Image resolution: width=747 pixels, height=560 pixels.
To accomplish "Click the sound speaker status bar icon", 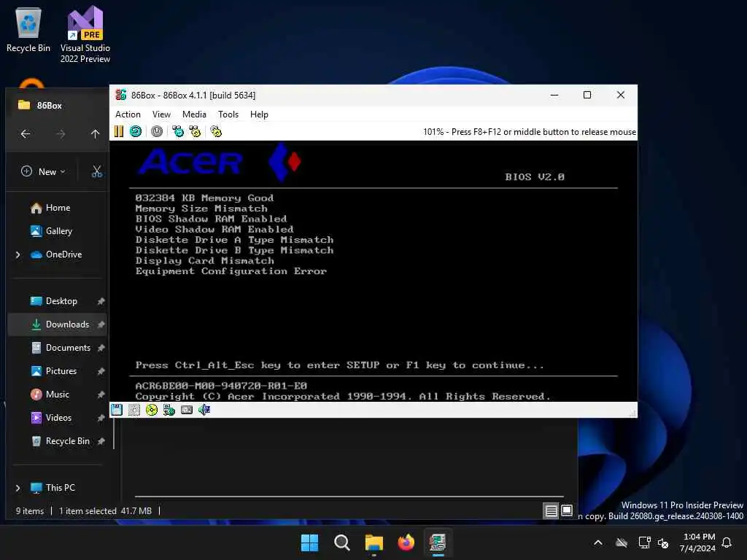I will click(x=204, y=410).
